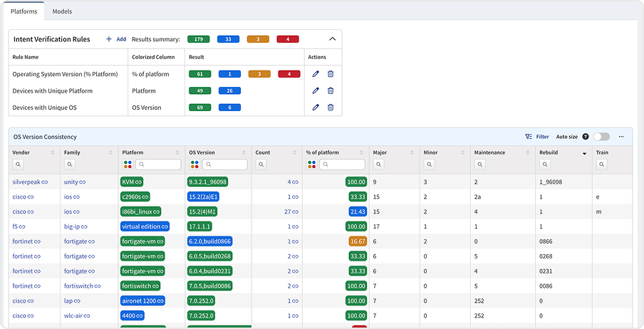This screenshot has height=329, width=644.
Task: Toggle the Auto size switch
Action: coord(601,137)
